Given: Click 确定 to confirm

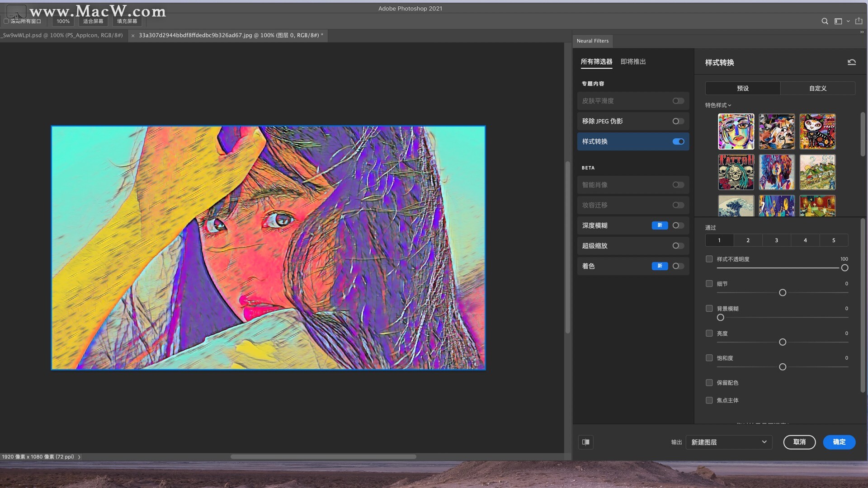Looking at the screenshot, I should [839, 442].
